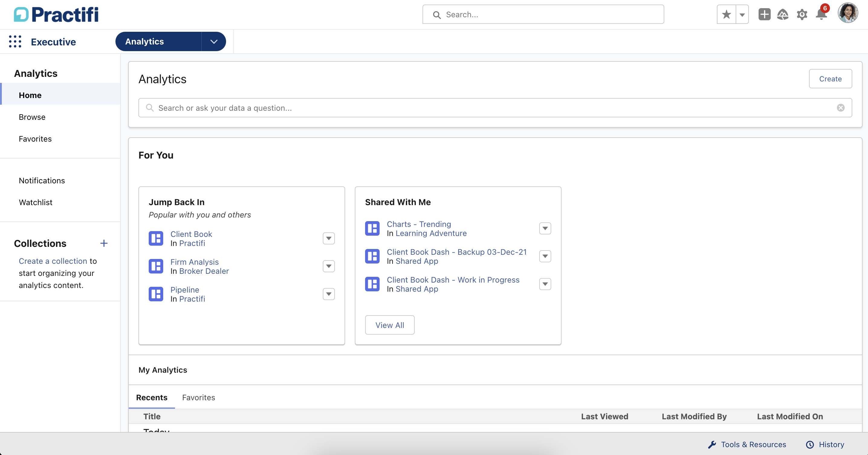Click the Last Modified On column header

pyautogui.click(x=790, y=417)
